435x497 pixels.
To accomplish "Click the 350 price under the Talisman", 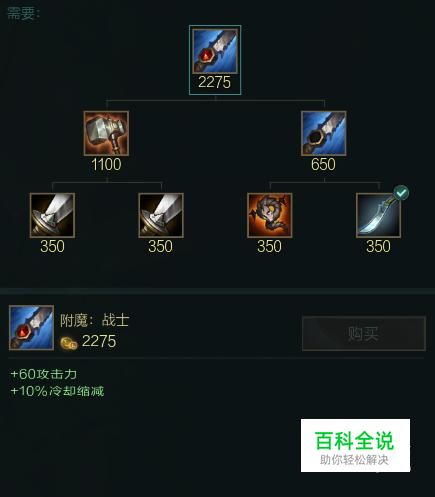I will tap(269, 247).
